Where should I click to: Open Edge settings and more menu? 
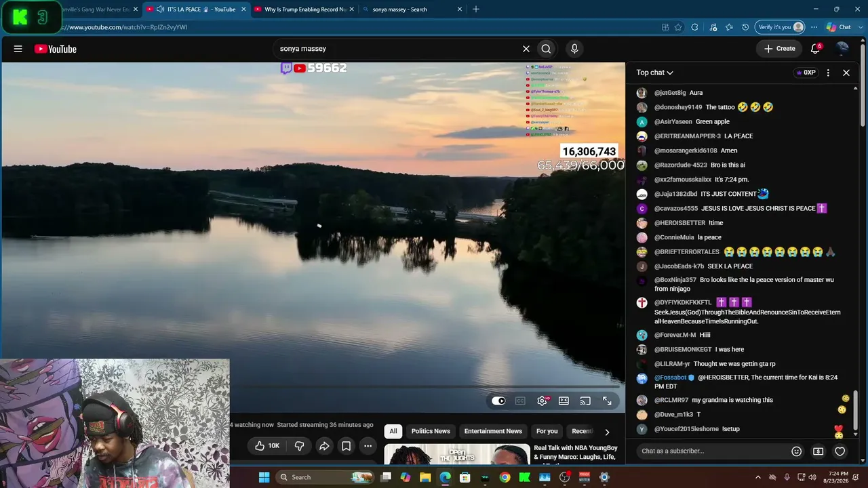(814, 27)
